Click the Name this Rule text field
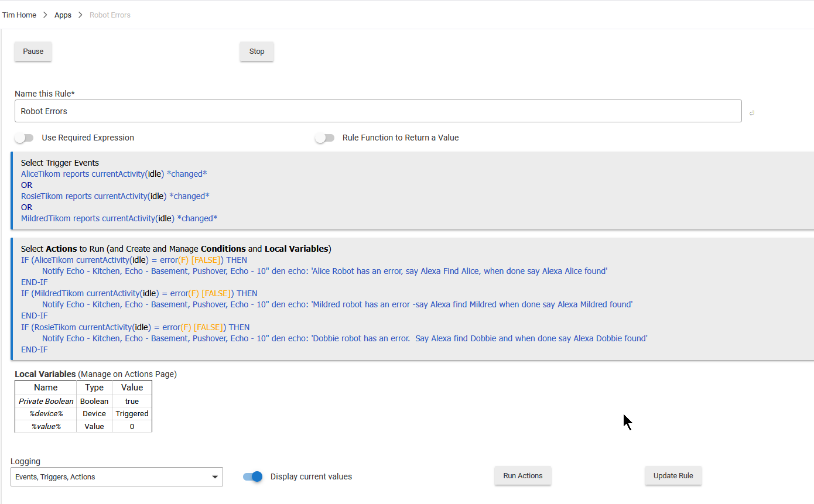Viewport: 814px width, 504px height. [378, 111]
